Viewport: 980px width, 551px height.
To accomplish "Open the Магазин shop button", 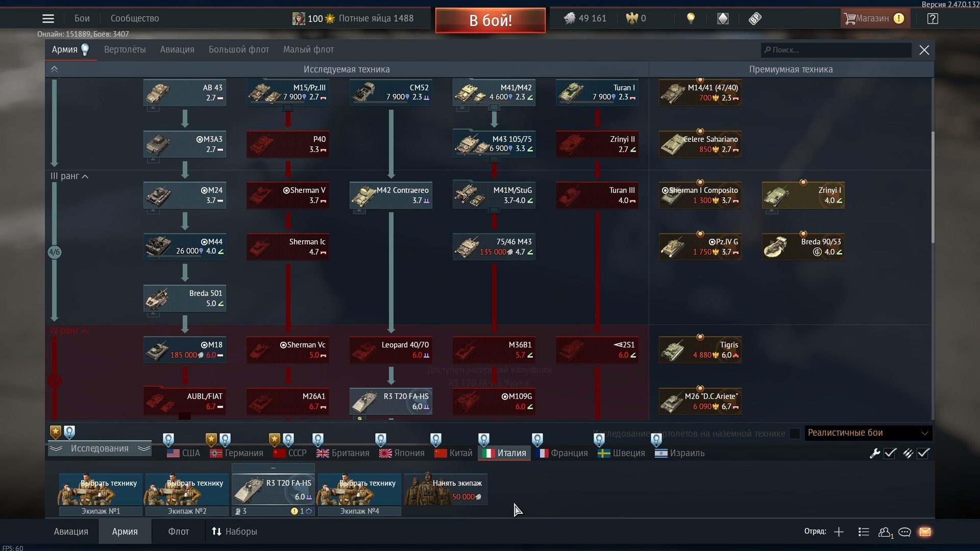I will pyautogui.click(x=872, y=19).
